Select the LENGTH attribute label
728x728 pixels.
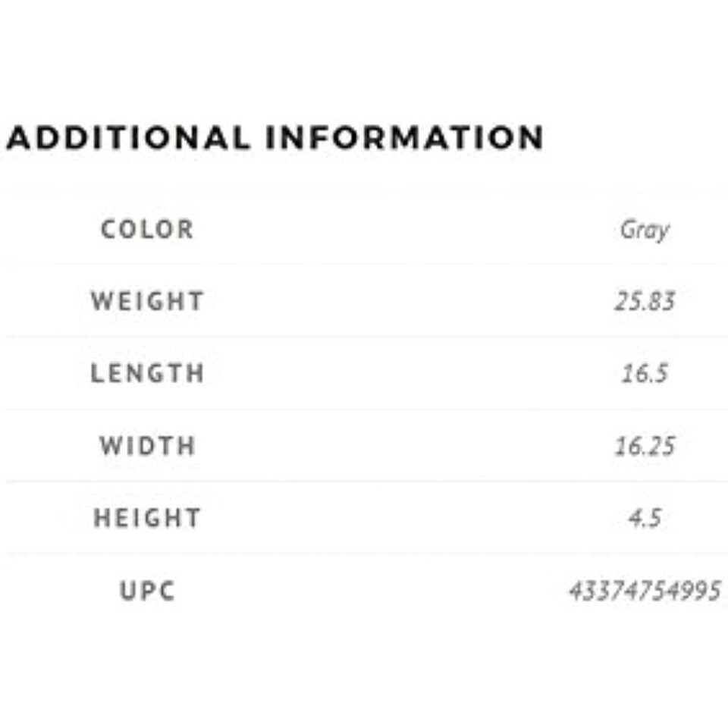147,373
